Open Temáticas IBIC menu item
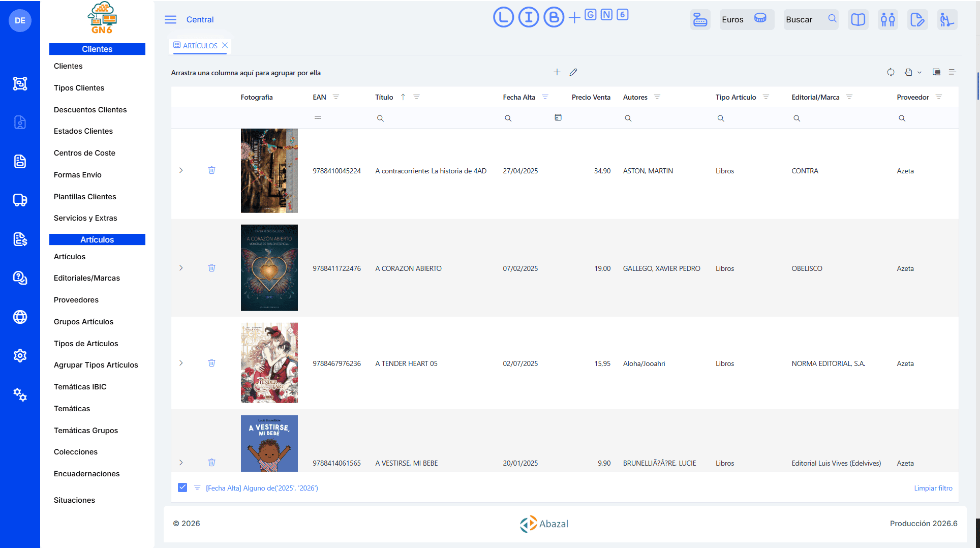980x549 pixels. coord(80,387)
